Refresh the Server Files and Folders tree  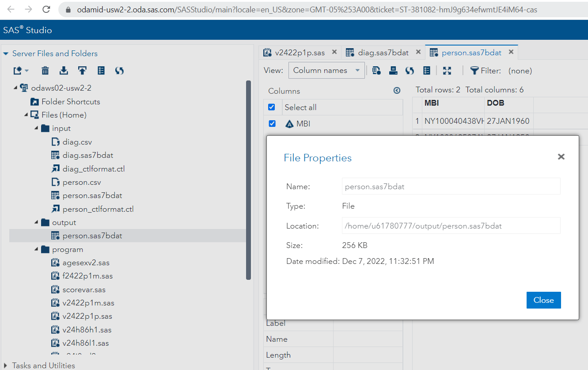[x=119, y=70]
